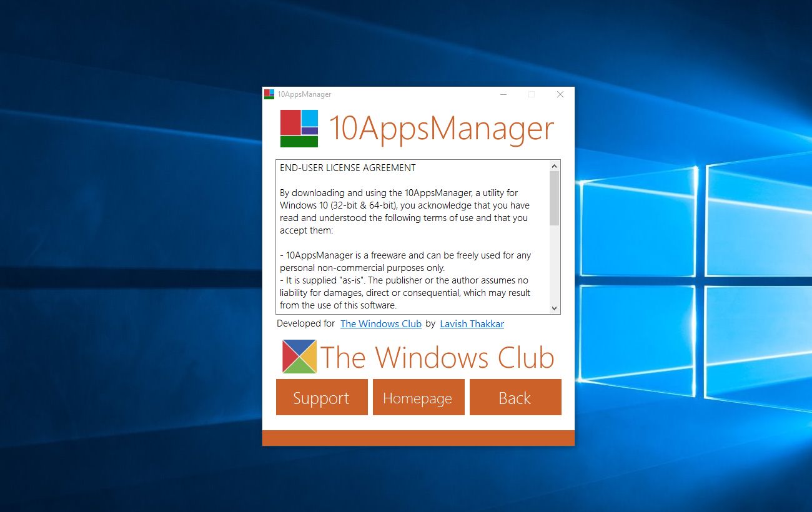Go Back to the main screen
Viewport: 812px width, 512px height.
tap(515, 397)
